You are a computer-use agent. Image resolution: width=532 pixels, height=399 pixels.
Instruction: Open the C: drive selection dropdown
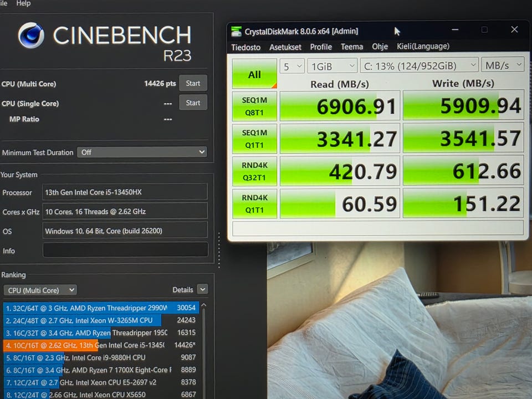(420, 65)
